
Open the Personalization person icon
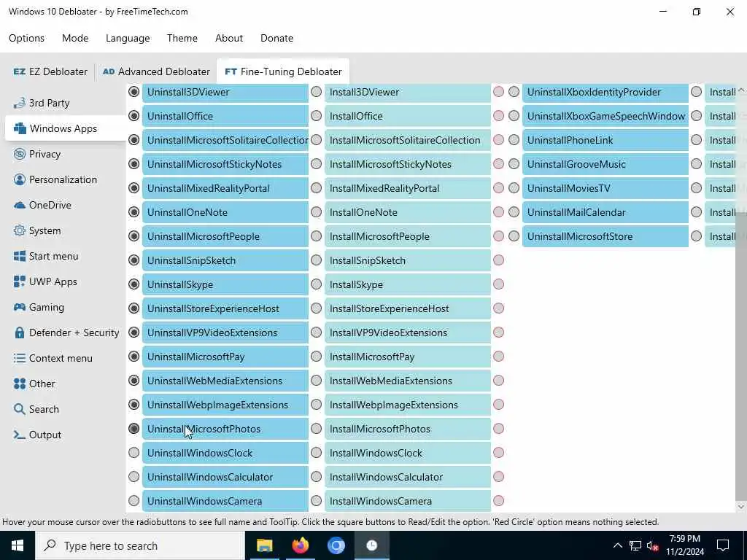[x=20, y=179]
